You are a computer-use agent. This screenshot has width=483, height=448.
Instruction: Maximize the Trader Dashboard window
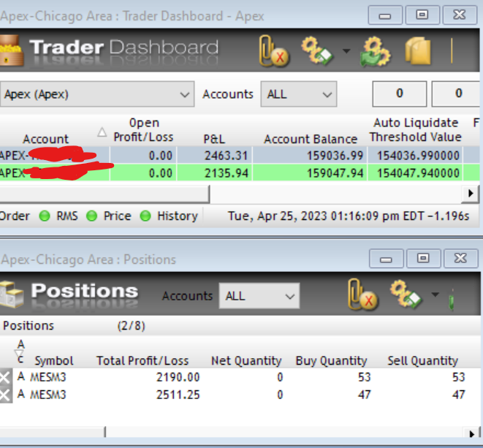click(x=422, y=15)
